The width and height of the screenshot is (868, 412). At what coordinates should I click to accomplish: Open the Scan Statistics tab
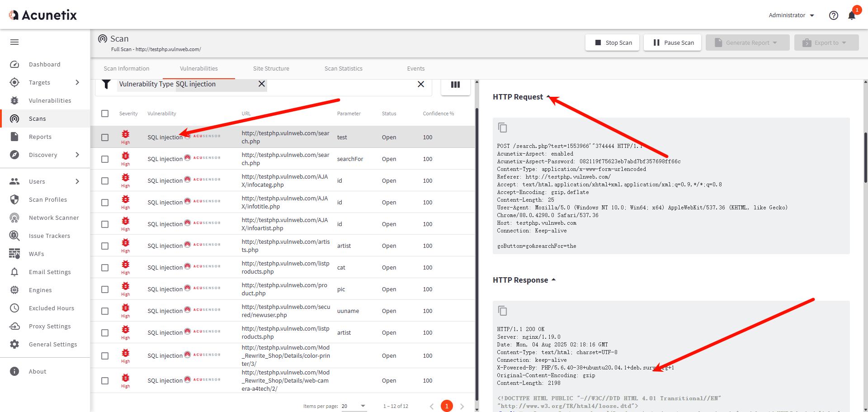343,69
